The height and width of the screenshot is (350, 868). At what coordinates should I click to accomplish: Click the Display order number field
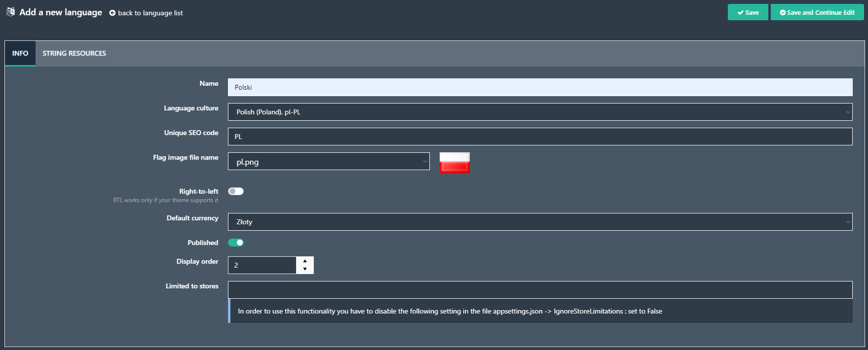point(262,265)
